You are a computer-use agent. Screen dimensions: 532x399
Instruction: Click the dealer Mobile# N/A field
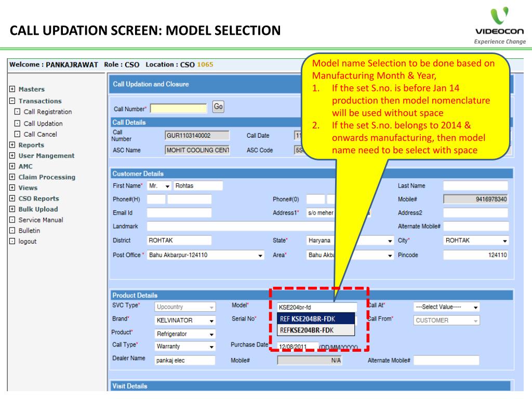point(310,361)
